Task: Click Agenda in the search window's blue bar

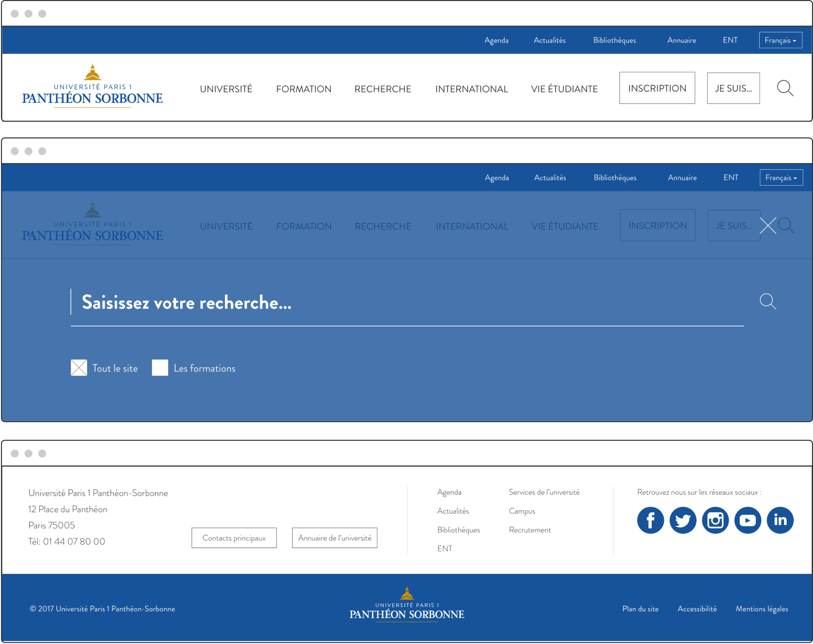Action: coord(497,177)
